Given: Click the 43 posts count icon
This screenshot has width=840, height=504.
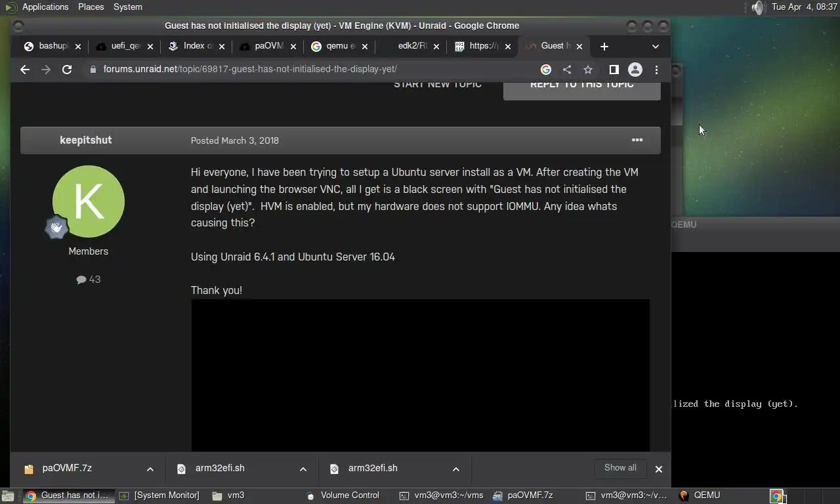Looking at the screenshot, I should [81, 280].
